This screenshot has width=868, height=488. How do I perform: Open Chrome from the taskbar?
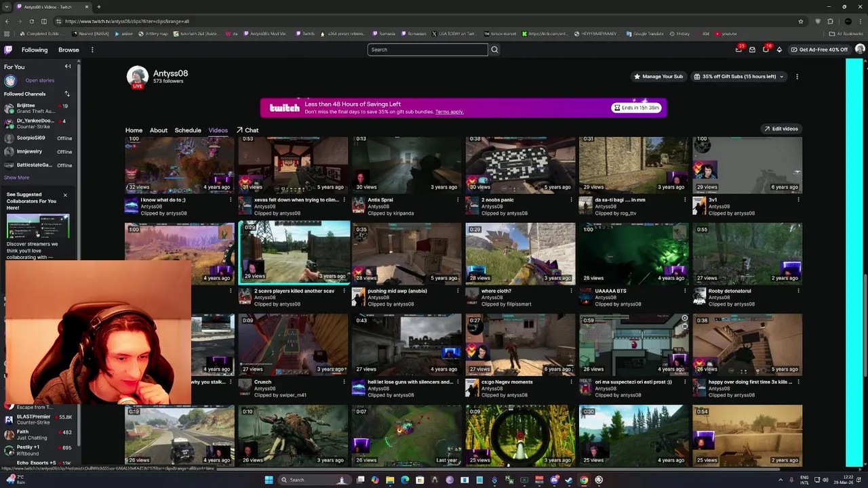[x=584, y=480]
